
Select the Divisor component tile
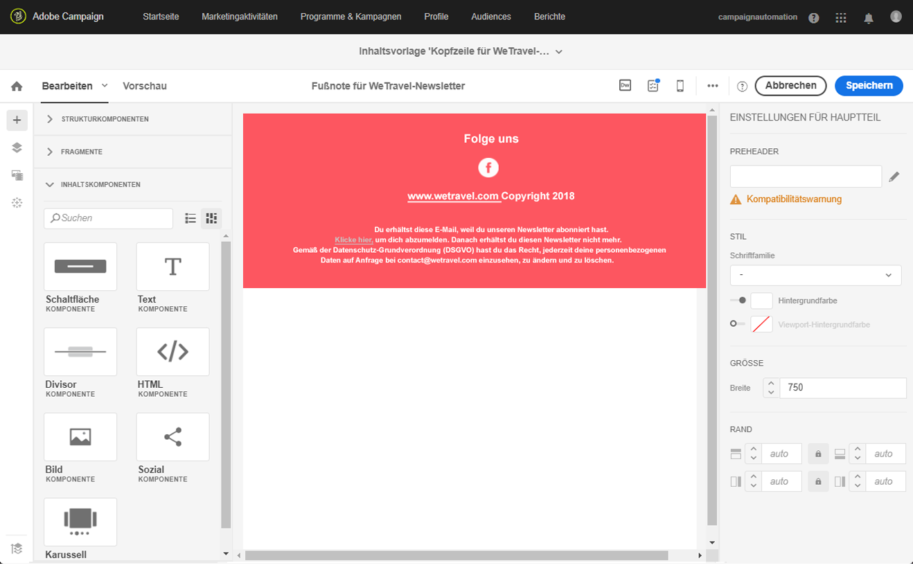80,352
